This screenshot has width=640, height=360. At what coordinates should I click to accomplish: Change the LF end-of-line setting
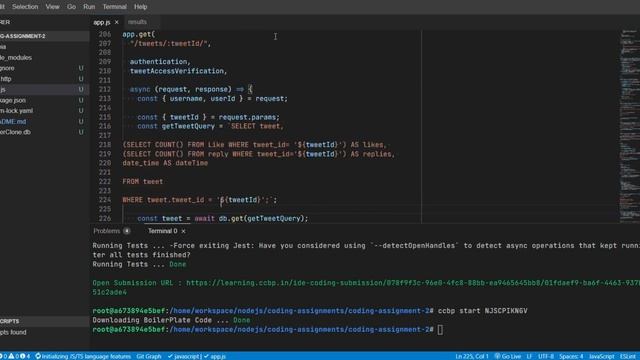(529, 356)
